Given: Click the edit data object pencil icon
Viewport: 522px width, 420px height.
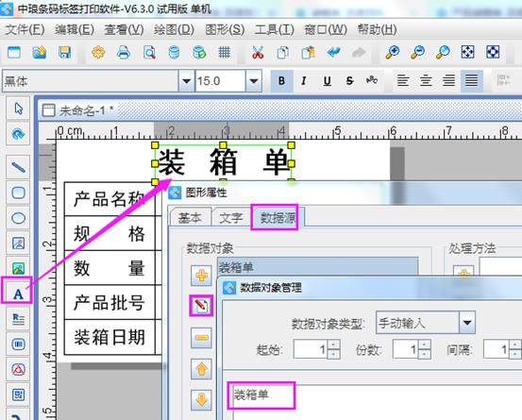Looking at the screenshot, I should click(x=201, y=306).
